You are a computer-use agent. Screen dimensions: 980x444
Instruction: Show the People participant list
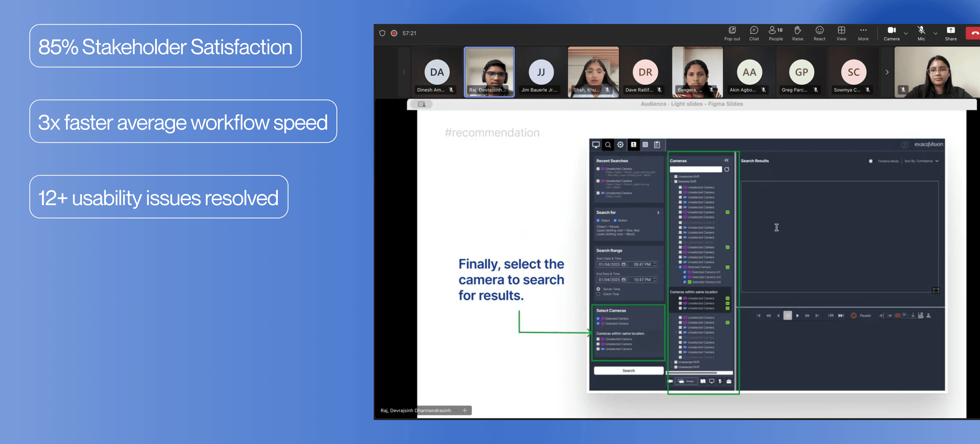coord(775,33)
